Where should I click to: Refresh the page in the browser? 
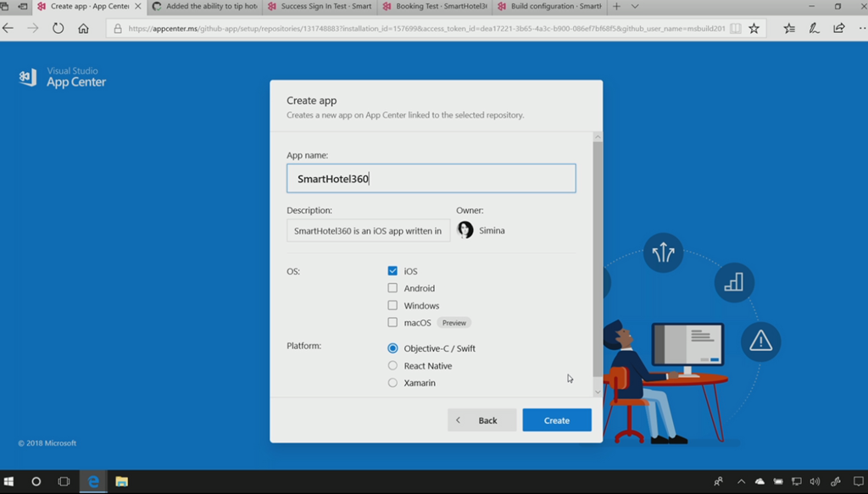(58, 28)
